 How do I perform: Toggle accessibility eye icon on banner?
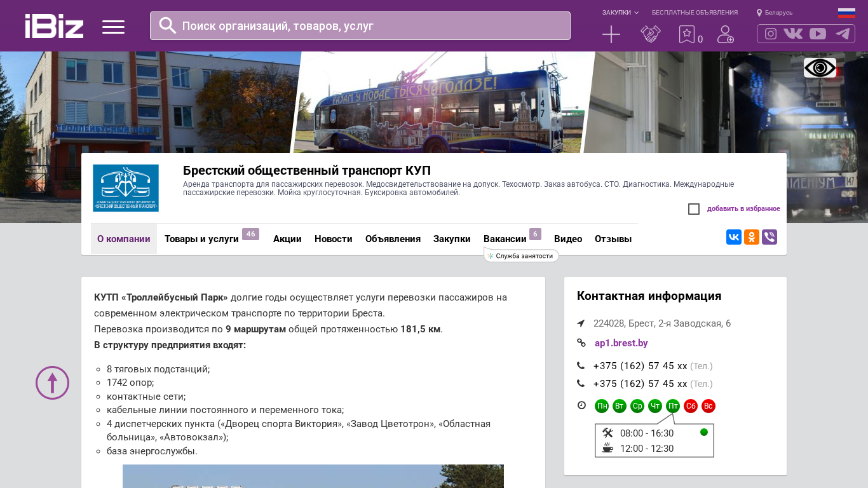coord(820,67)
